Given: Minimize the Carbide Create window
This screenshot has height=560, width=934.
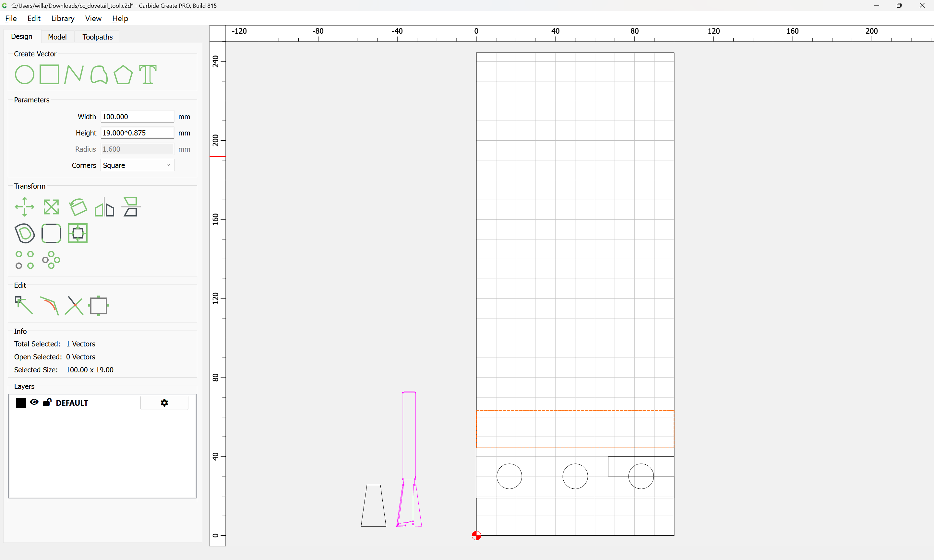Looking at the screenshot, I should click(x=877, y=6).
